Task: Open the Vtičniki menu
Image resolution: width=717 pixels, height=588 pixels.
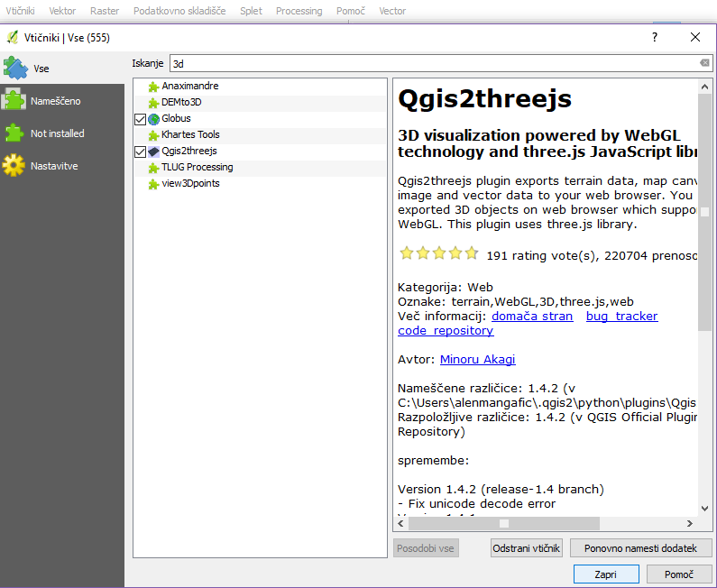Action: tap(20, 11)
